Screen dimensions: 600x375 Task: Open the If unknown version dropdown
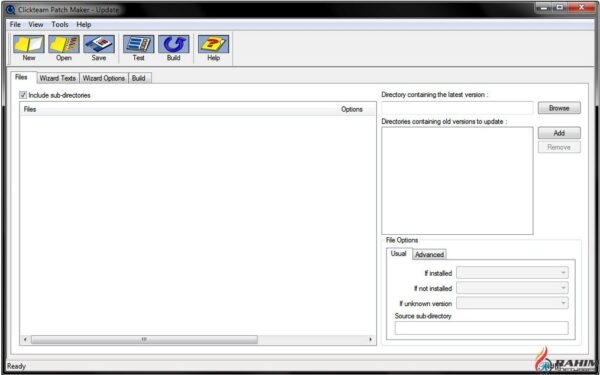(512, 303)
